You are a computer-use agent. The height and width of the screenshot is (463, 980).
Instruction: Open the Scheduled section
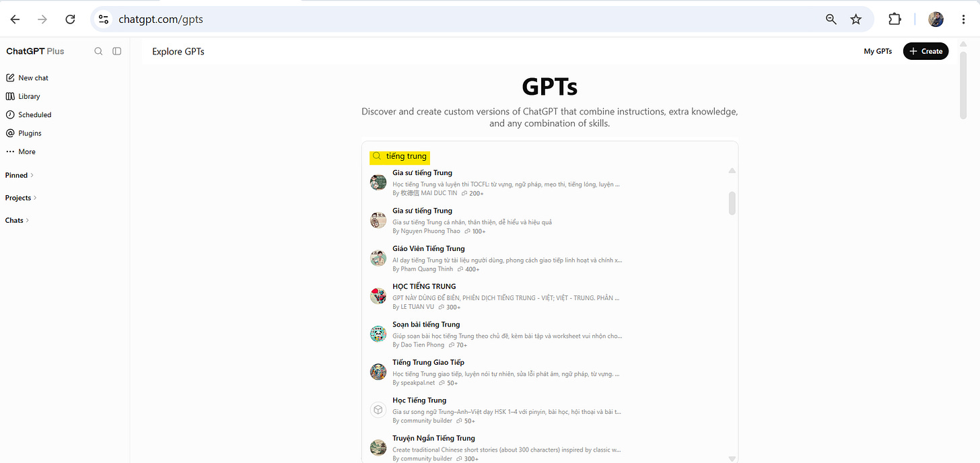point(28,115)
